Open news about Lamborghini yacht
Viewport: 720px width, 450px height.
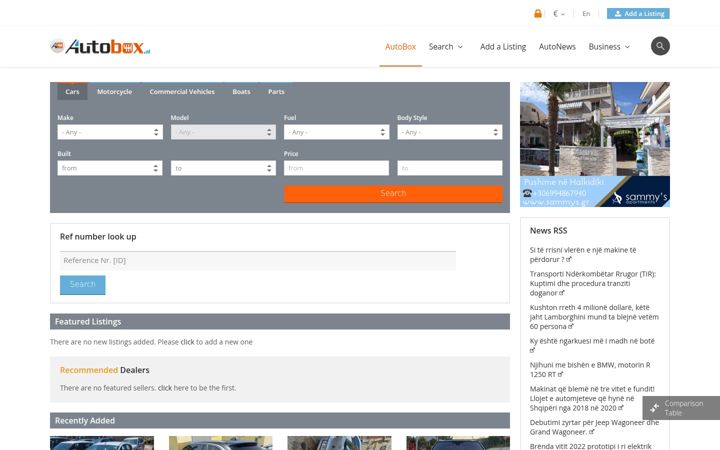594,317
